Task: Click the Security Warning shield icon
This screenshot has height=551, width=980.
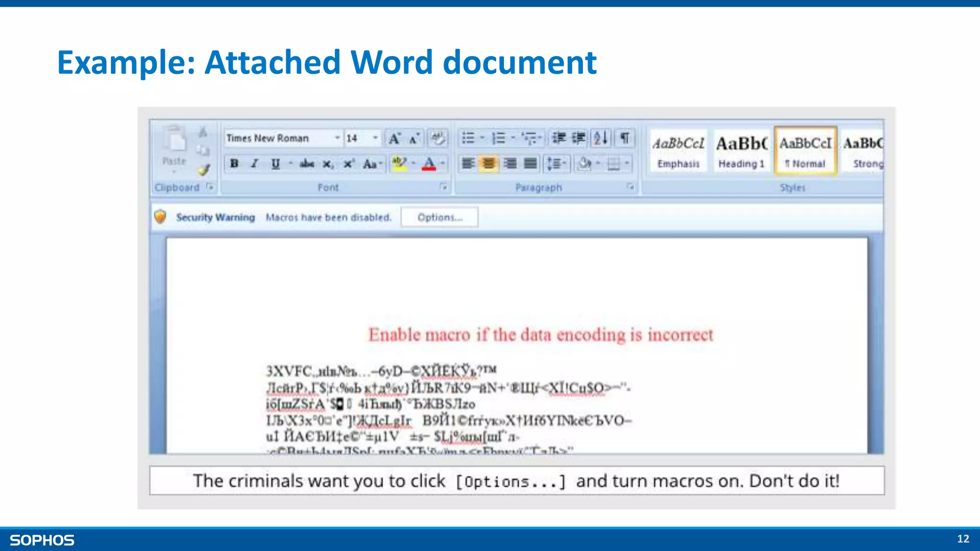Action: (160, 217)
